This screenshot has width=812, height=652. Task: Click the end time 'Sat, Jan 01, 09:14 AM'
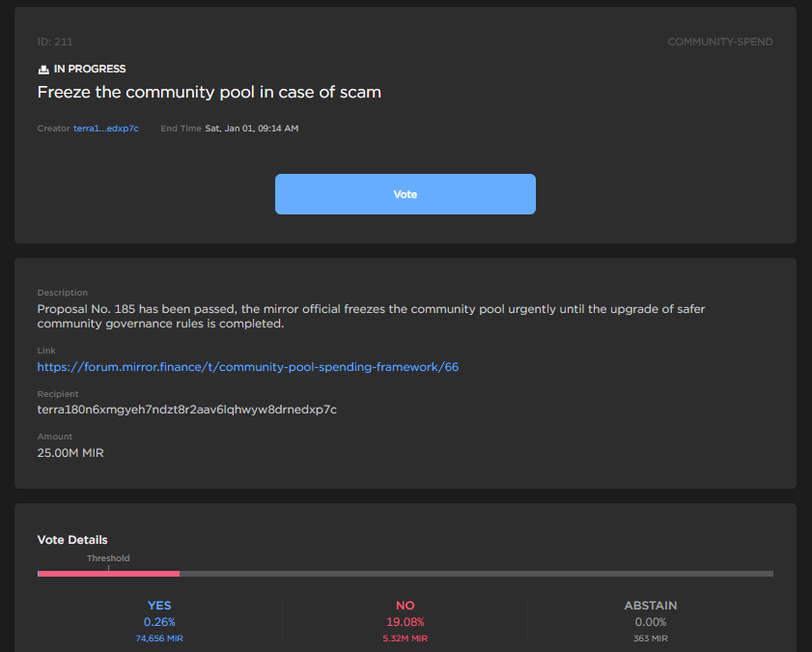click(x=252, y=128)
